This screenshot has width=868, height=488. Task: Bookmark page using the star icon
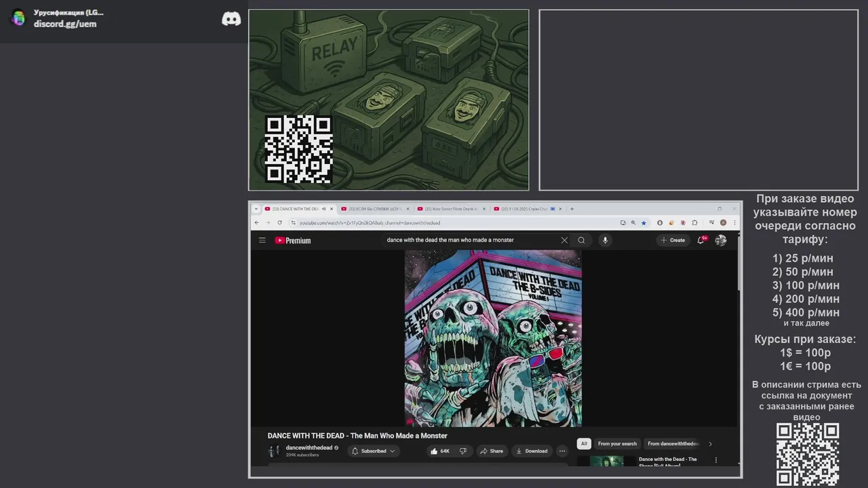[x=644, y=222]
